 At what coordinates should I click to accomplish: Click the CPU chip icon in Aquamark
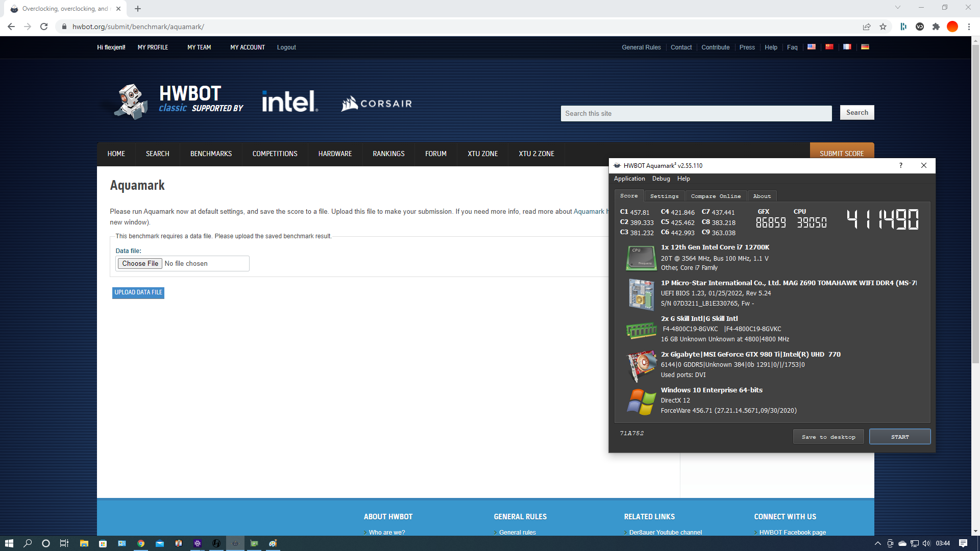[641, 258]
